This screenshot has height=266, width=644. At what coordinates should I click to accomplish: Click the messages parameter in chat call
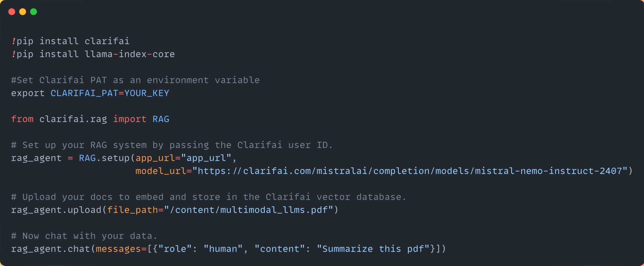point(118,249)
